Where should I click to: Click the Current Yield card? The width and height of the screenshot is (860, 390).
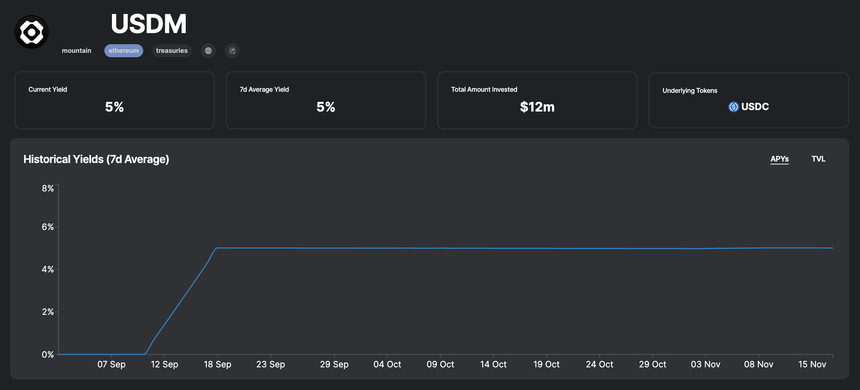pyautogui.click(x=114, y=100)
